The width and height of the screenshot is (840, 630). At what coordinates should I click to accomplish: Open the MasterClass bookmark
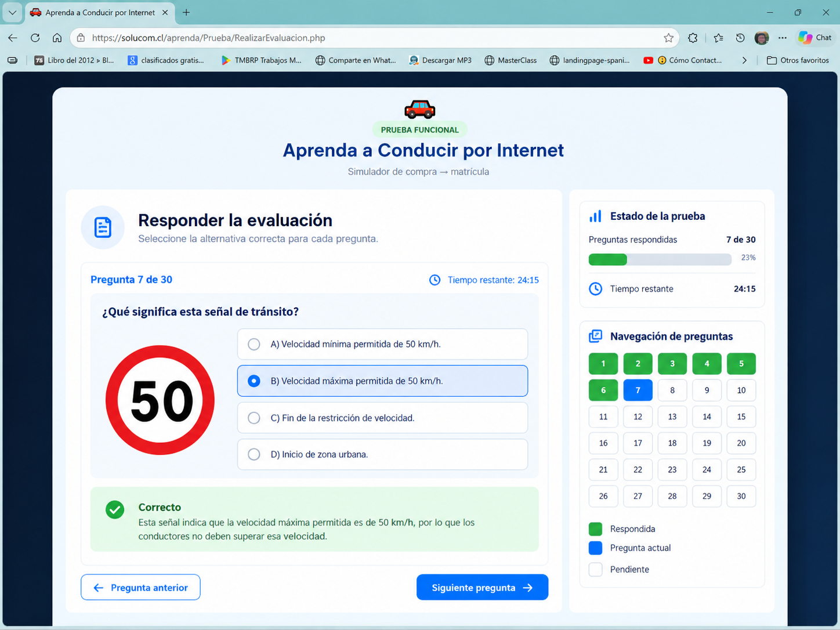point(510,60)
